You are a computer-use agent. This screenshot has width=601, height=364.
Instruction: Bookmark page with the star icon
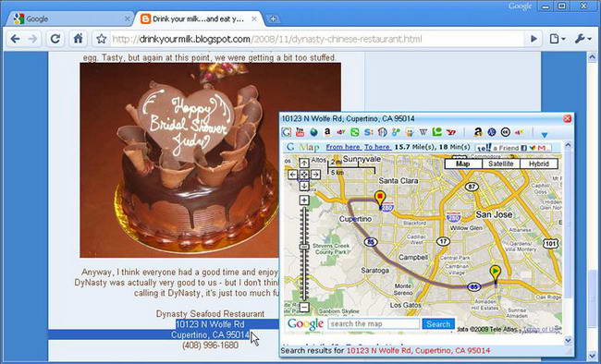click(x=101, y=39)
